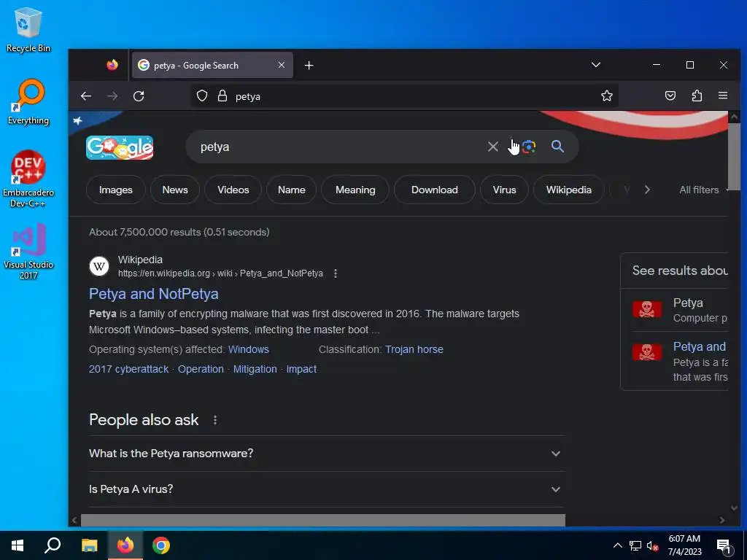747x560 pixels.
Task: Expand What is the Petya ransomware question
Action: [327, 454]
